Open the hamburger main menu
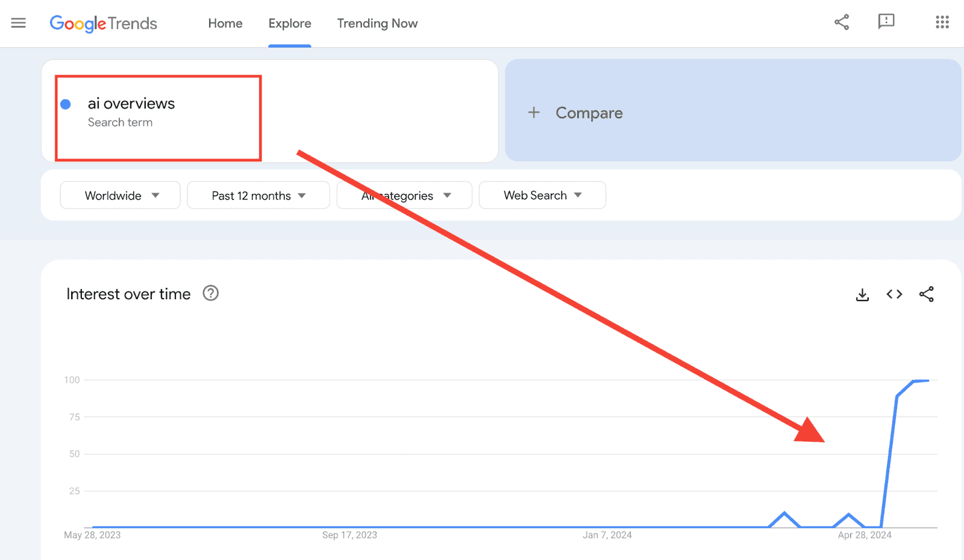 pyautogui.click(x=19, y=23)
